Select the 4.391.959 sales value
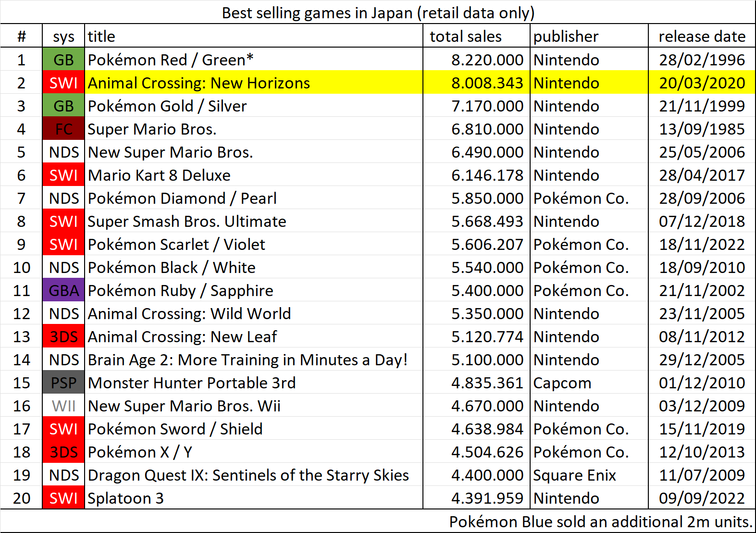Viewport: 756px width, 533px height. (x=487, y=498)
